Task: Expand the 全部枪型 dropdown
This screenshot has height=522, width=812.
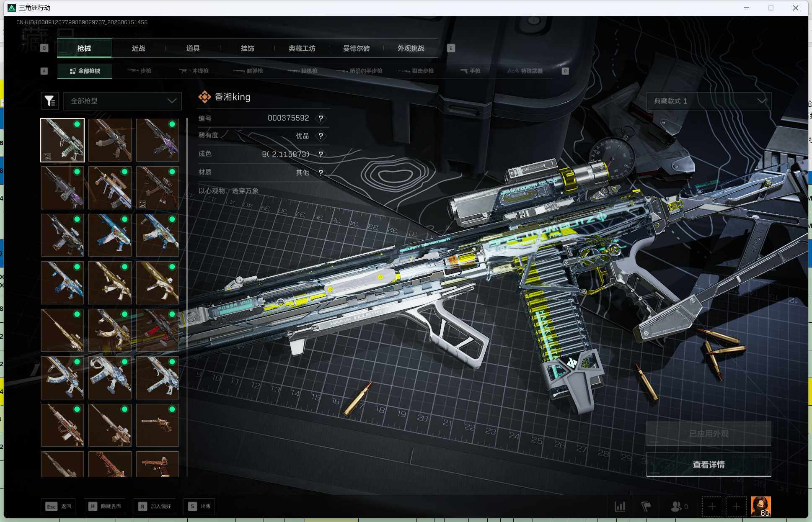Action: 122,101
